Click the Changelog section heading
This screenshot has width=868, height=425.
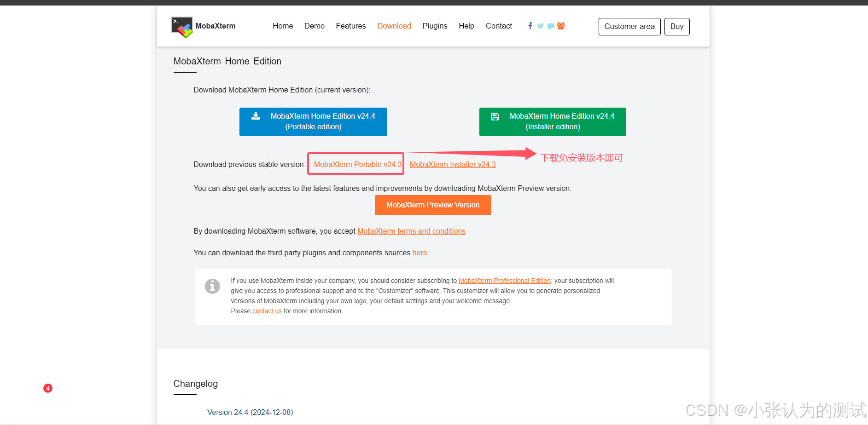click(196, 384)
